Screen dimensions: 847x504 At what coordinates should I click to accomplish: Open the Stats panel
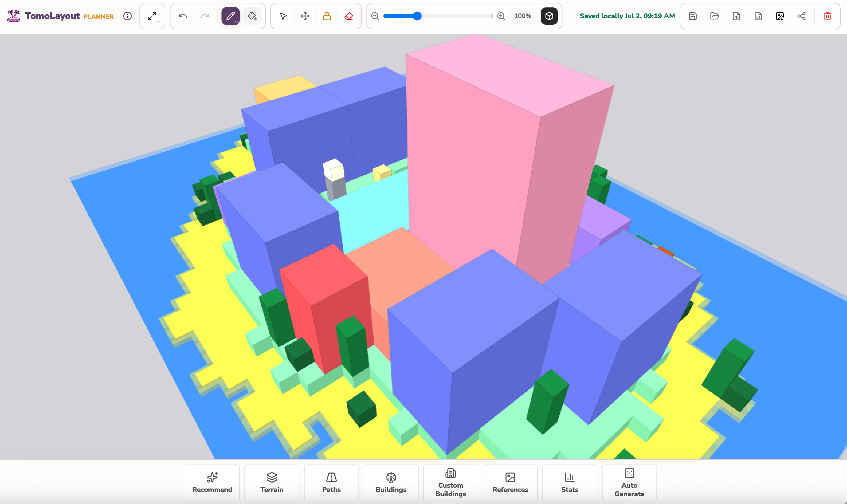point(570,483)
